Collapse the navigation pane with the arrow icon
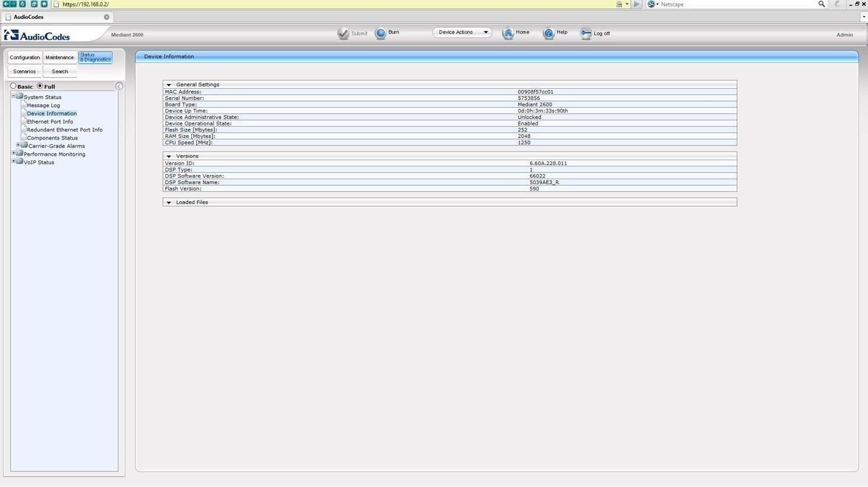 tap(119, 86)
